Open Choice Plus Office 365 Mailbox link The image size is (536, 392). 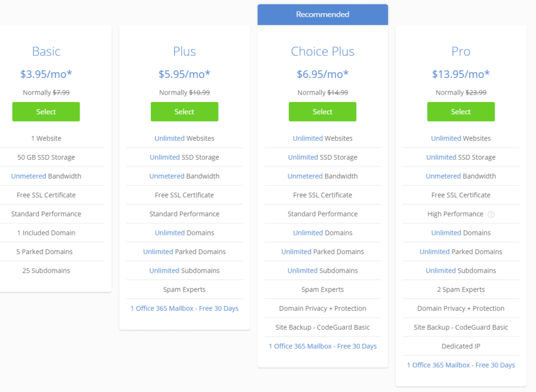click(322, 346)
